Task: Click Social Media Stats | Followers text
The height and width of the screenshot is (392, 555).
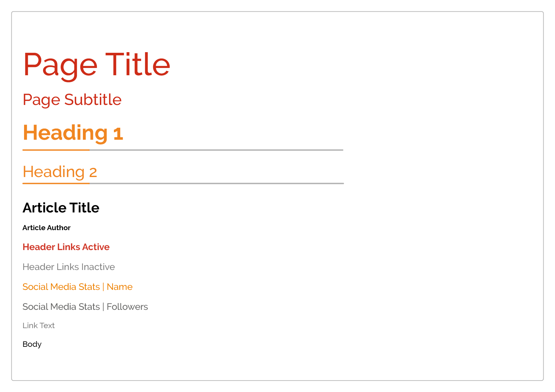Action: (85, 307)
